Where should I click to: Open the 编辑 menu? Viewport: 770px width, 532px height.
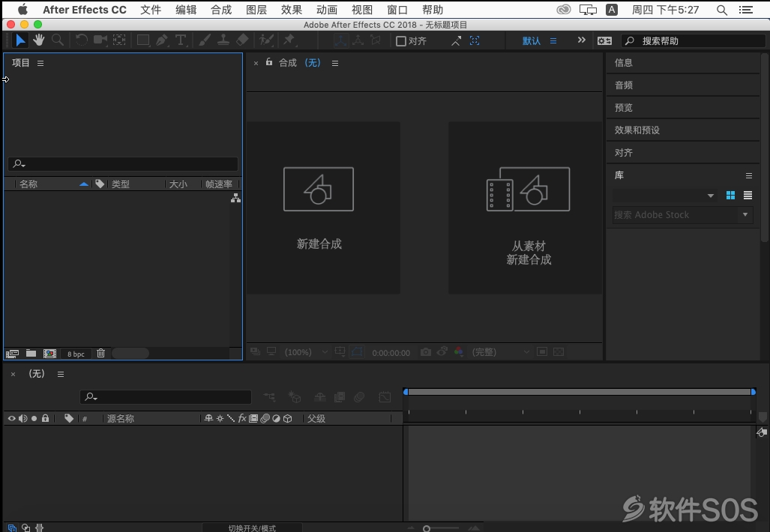coord(186,10)
